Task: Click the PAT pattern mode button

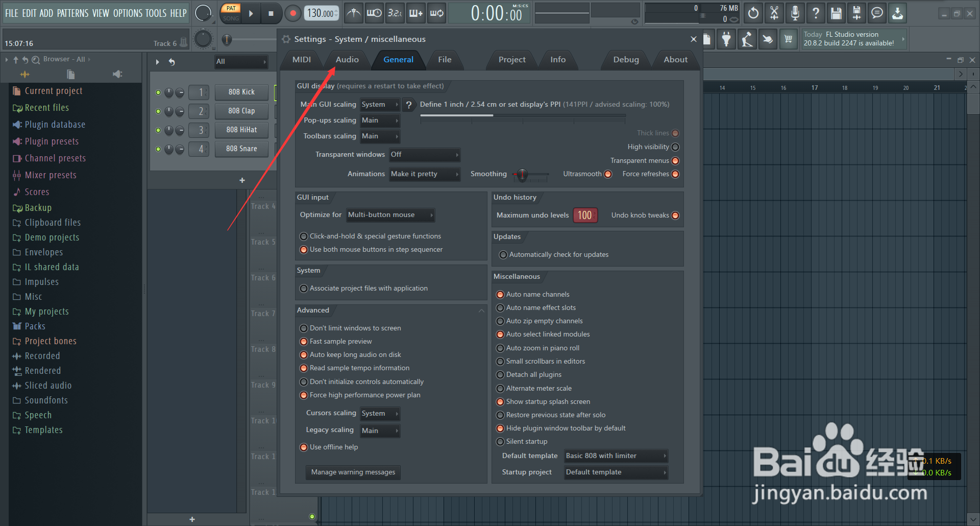Action: pos(231,8)
